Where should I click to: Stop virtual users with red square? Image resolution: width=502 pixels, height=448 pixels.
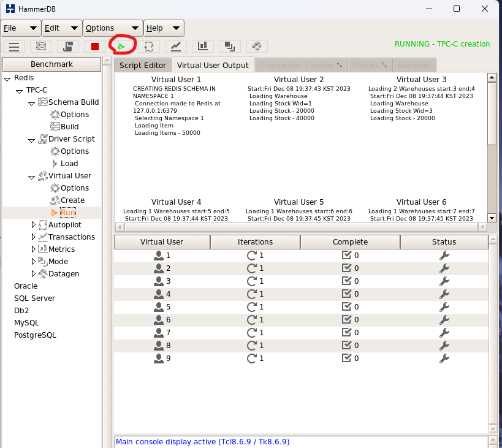pyautogui.click(x=95, y=47)
